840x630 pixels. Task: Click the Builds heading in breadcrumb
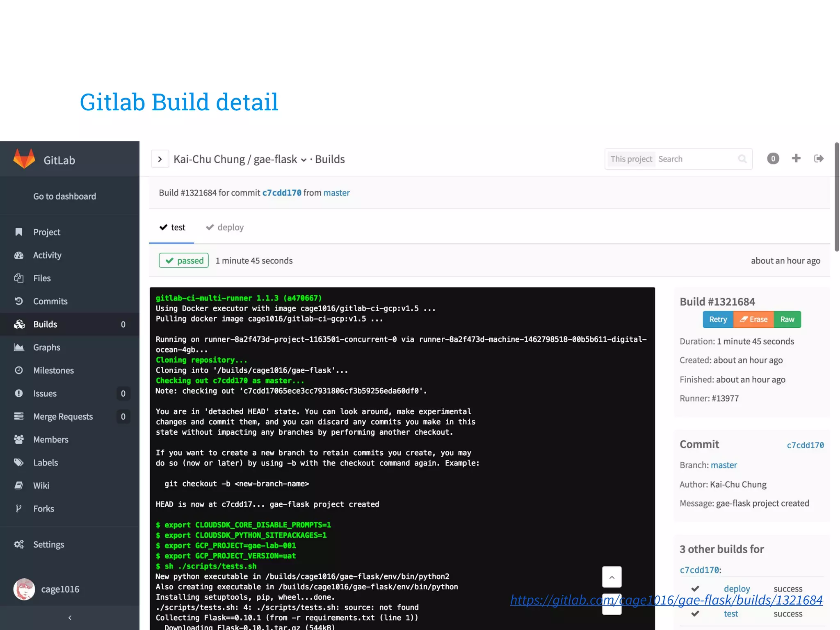click(330, 159)
